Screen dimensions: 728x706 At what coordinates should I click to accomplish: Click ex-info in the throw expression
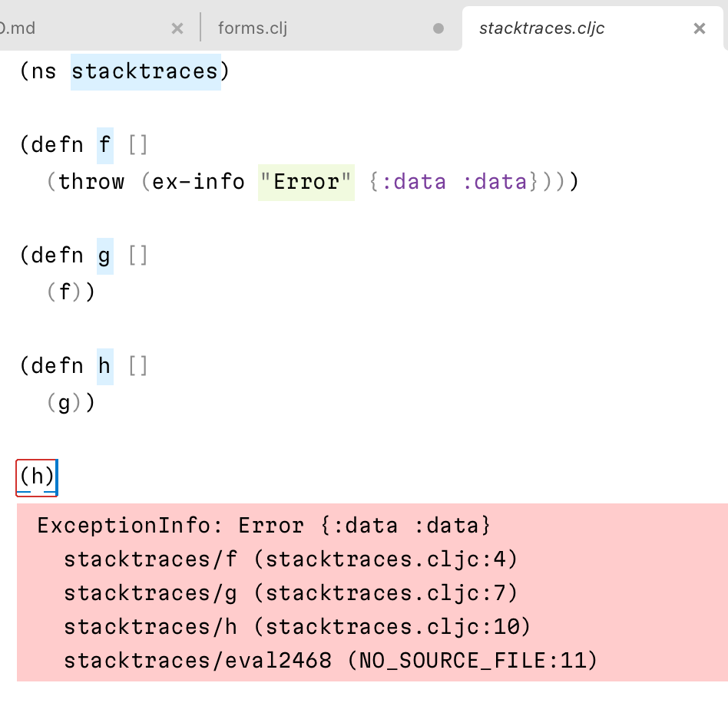click(x=198, y=182)
